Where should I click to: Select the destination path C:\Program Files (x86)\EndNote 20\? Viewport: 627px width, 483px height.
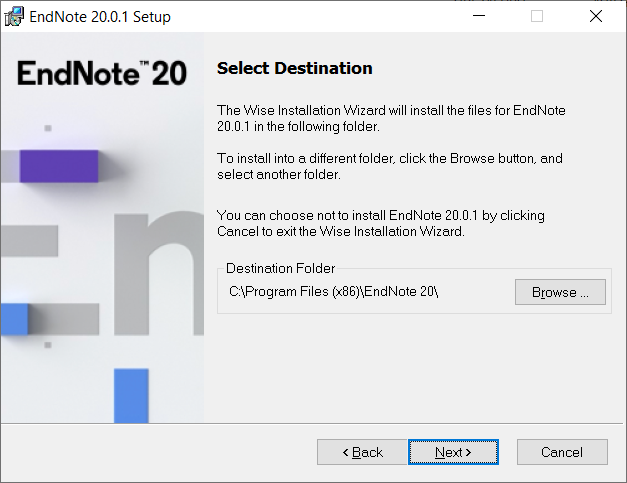pos(333,292)
